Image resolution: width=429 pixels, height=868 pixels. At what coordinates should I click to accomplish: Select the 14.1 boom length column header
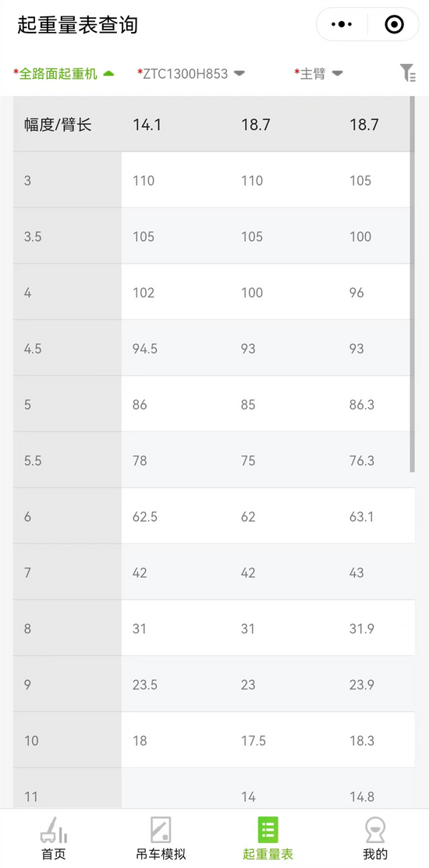pos(147,125)
